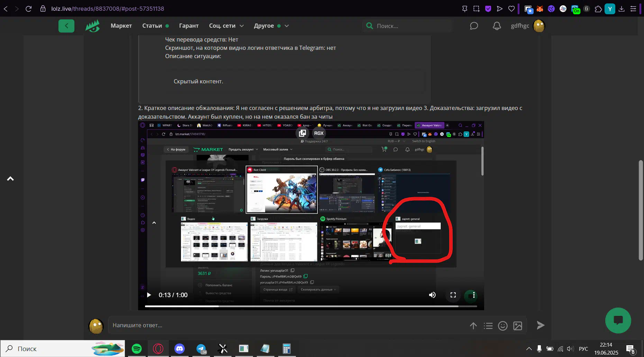Go back with the green arrow button
The width and height of the screenshot is (644, 357).
tap(66, 26)
